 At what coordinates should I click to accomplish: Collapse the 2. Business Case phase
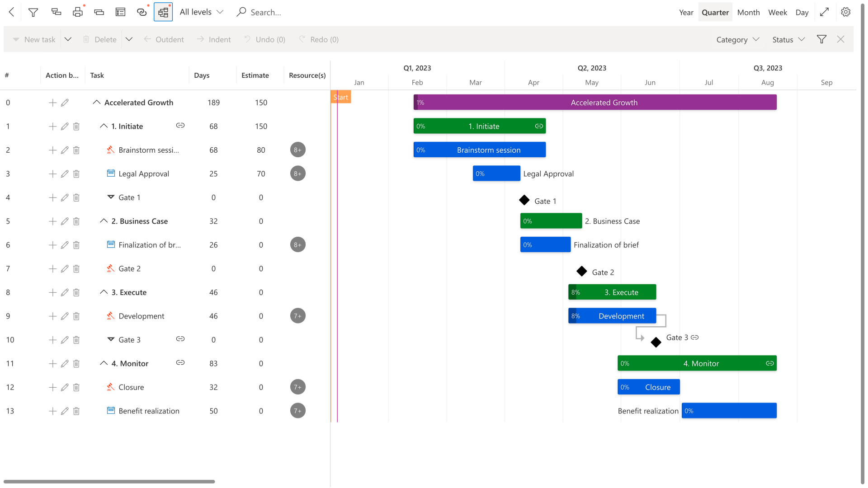point(104,221)
